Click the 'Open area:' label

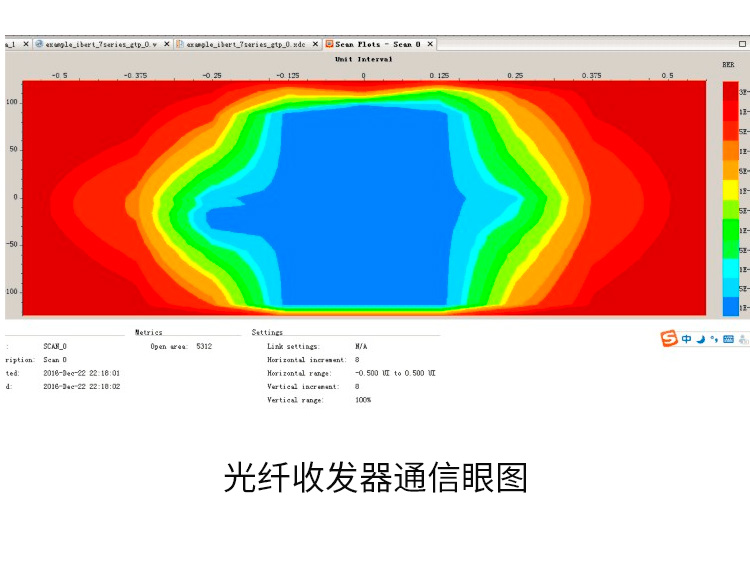point(169,346)
